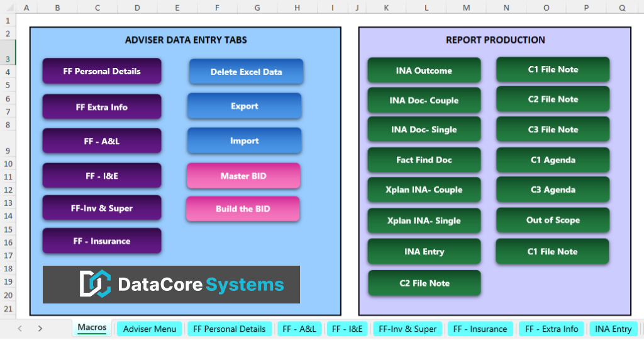Generate the C3 Agenda report
Screen dimensions: 644x340
coord(553,190)
